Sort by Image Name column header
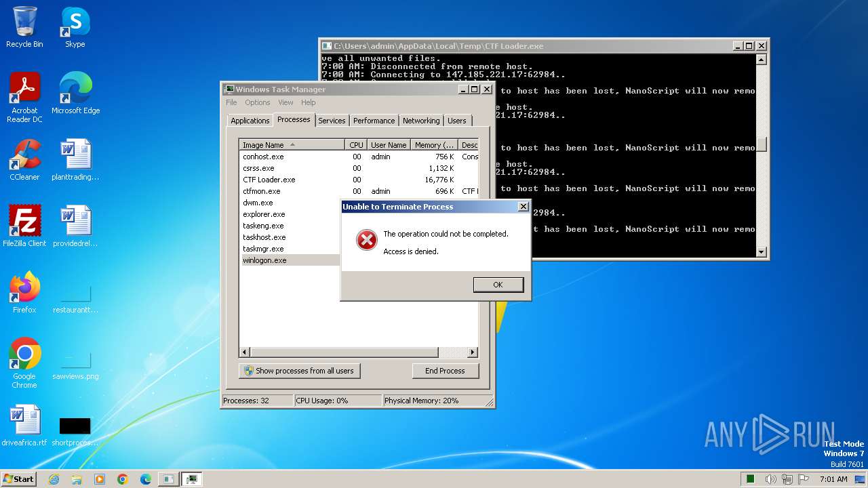This screenshot has height=488, width=868. (292, 145)
